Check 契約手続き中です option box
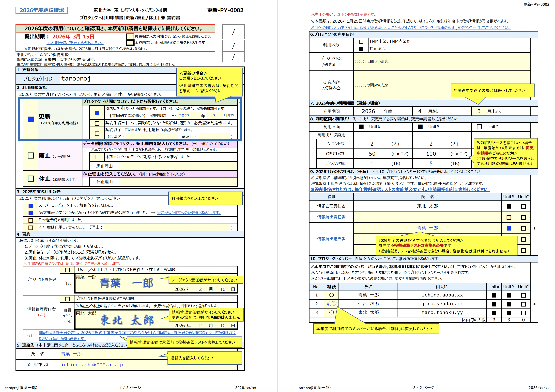This screenshot has width=555, height=392. 97,123
